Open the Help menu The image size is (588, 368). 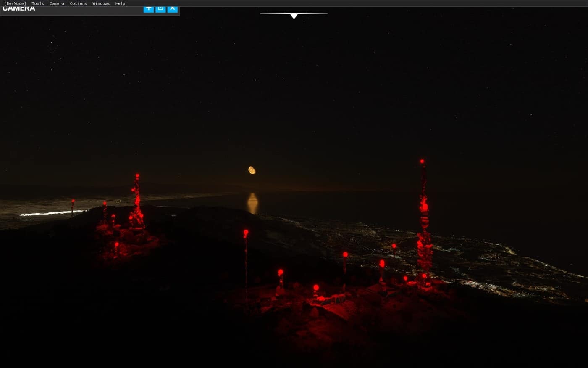click(120, 3)
